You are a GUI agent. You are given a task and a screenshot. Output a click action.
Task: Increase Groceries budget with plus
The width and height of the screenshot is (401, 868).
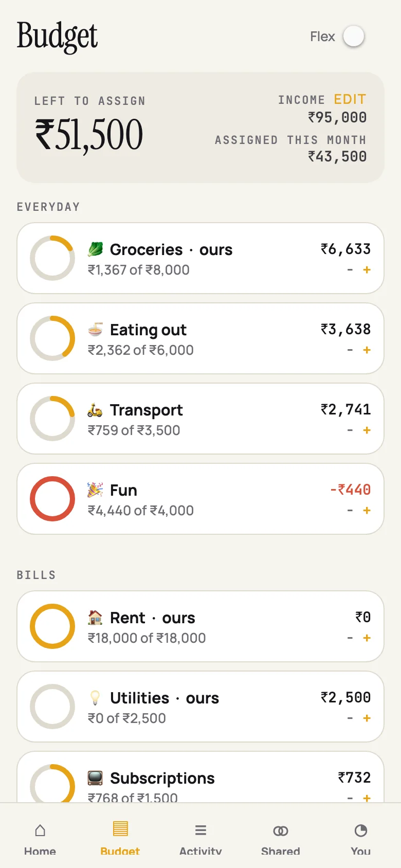coord(367,270)
